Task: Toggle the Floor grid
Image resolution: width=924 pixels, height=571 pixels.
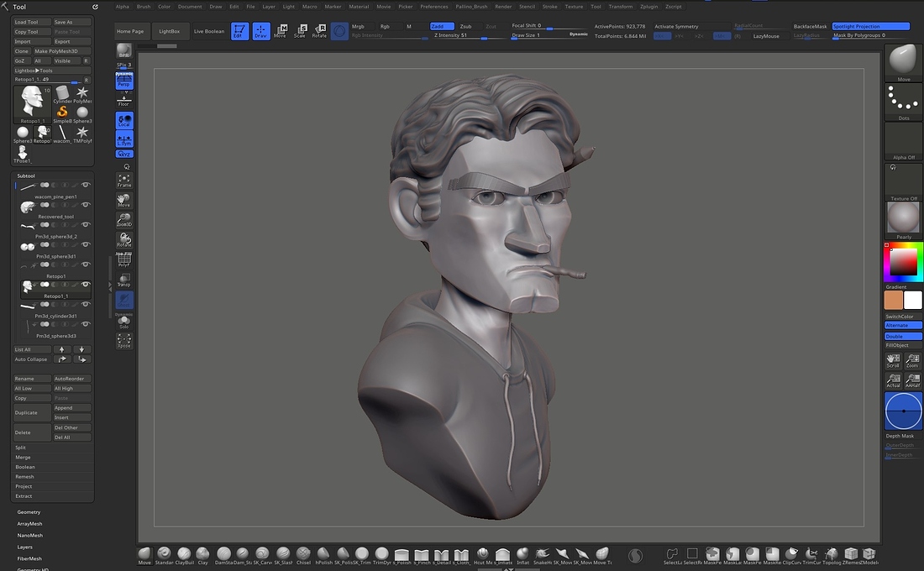Action: [x=123, y=101]
